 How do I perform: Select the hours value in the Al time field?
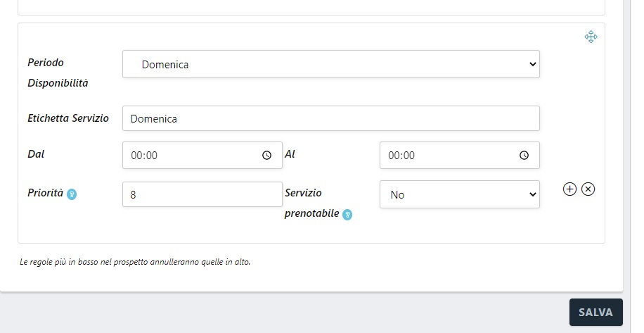394,156
